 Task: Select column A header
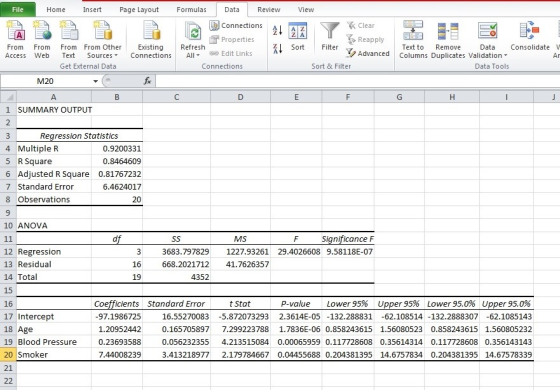(x=54, y=97)
